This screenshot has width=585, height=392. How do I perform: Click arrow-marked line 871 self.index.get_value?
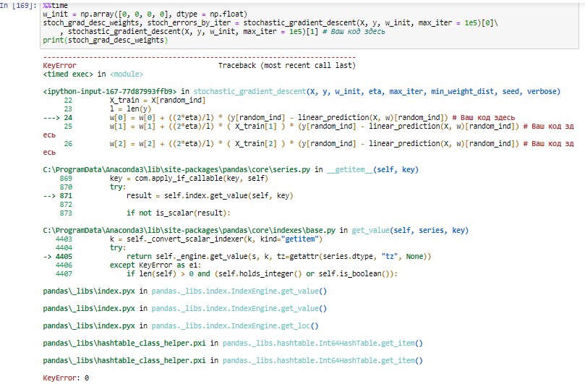click(x=168, y=196)
